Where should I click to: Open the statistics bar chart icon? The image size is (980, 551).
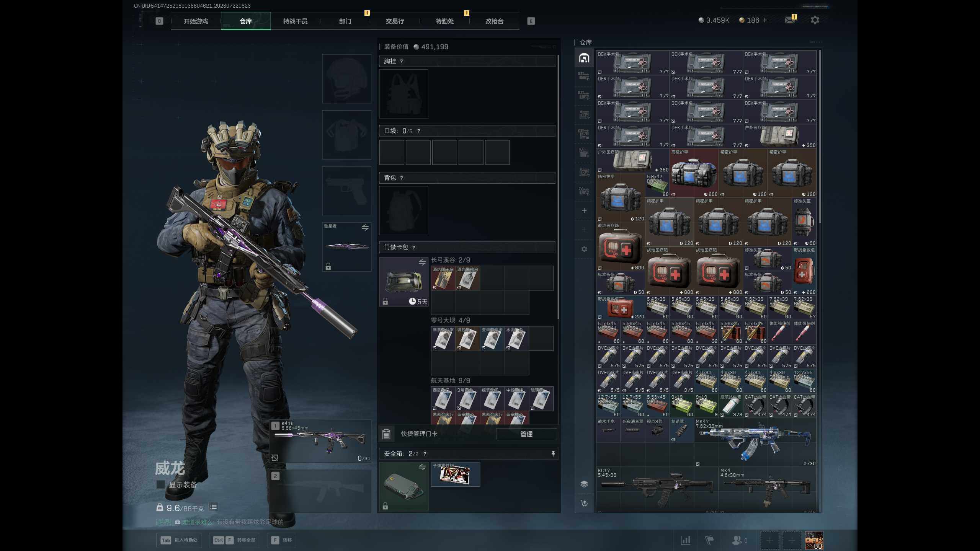(x=685, y=540)
